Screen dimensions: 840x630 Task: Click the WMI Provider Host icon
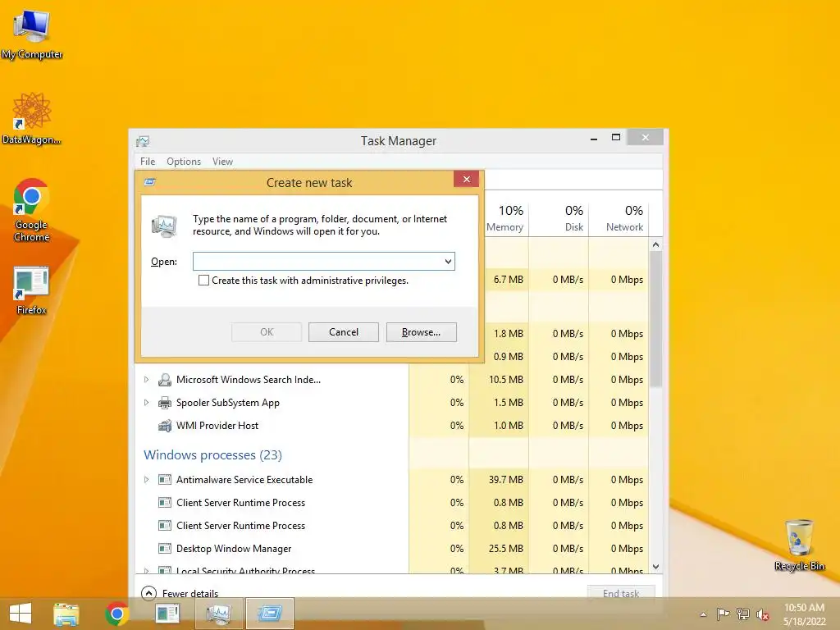click(164, 426)
